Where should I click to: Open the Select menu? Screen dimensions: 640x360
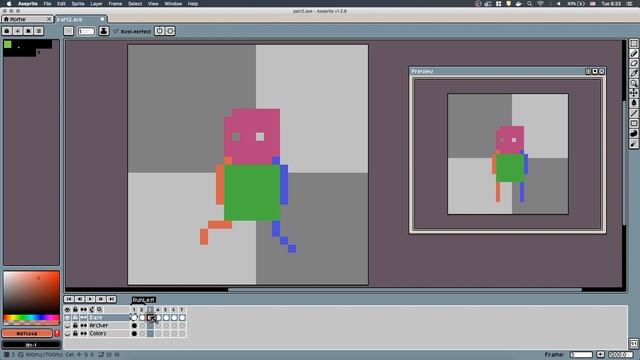(135, 4)
